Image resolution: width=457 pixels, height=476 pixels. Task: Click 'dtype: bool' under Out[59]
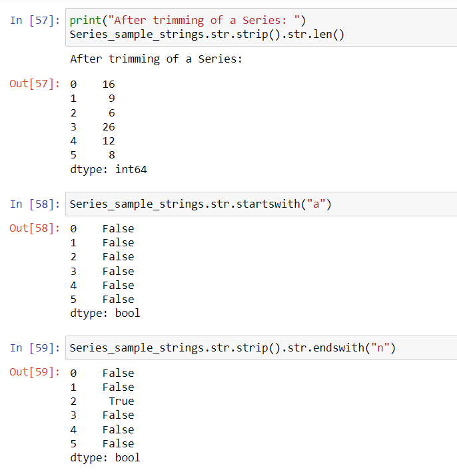click(x=105, y=457)
